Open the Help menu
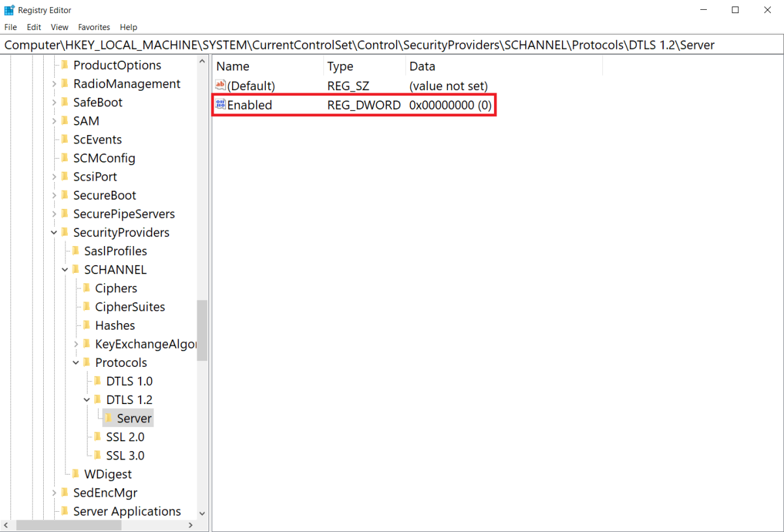Screen dimensions: 784x532 click(129, 27)
